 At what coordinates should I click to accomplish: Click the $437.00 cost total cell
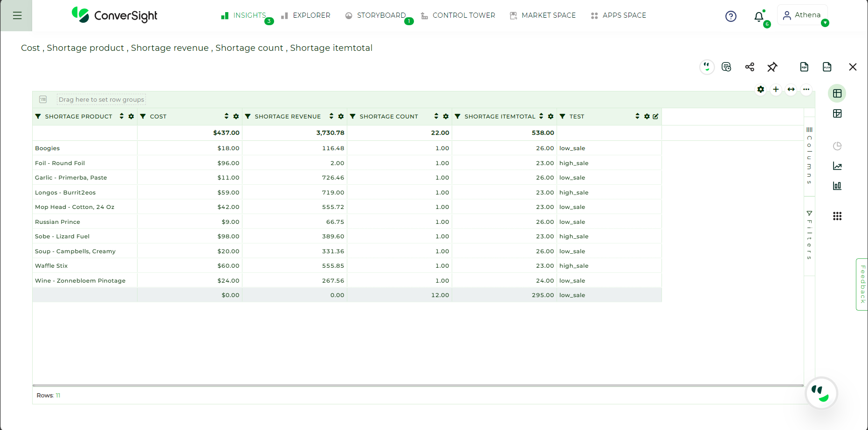(x=190, y=133)
